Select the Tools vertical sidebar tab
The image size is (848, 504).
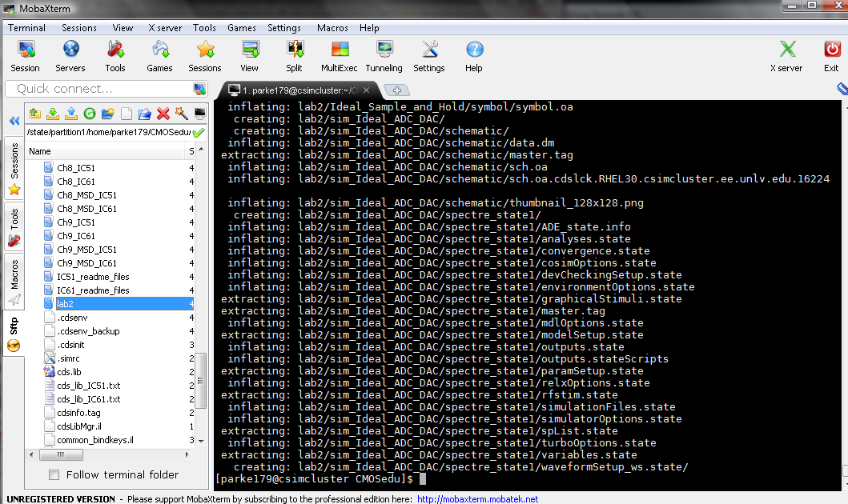click(14, 227)
